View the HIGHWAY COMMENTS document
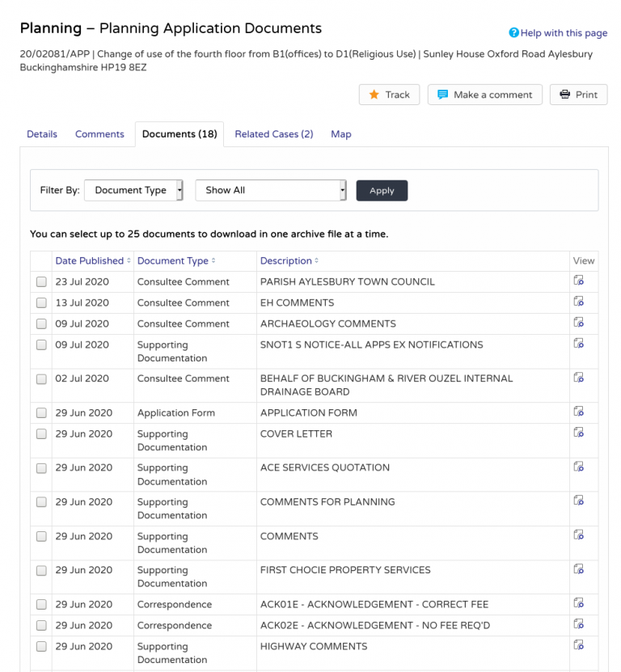The height and width of the screenshot is (672, 621). (578, 645)
